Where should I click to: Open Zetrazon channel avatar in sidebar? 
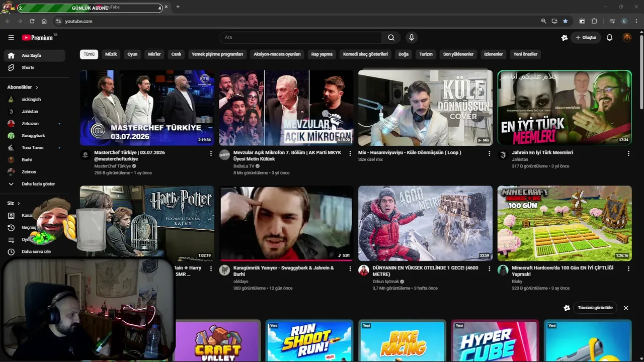pyautogui.click(x=11, y=124)
